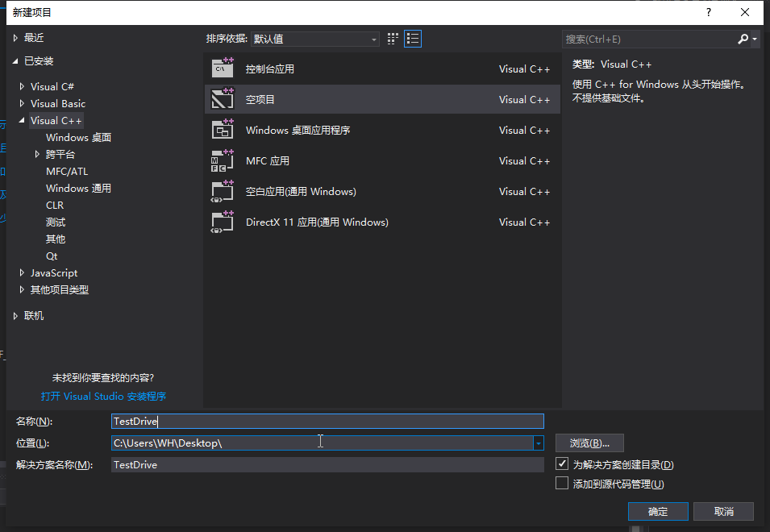Expand other project types (其他项目类型) node
This screenshot has width=770, height=532.
click(x=22, y=289)
